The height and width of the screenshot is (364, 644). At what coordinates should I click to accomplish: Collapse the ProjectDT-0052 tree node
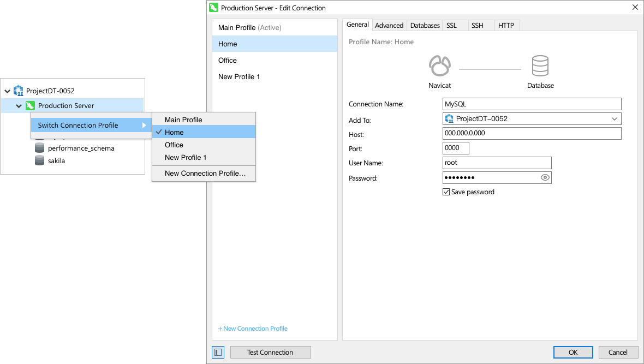pyautogui.click(x=8, y=91)
